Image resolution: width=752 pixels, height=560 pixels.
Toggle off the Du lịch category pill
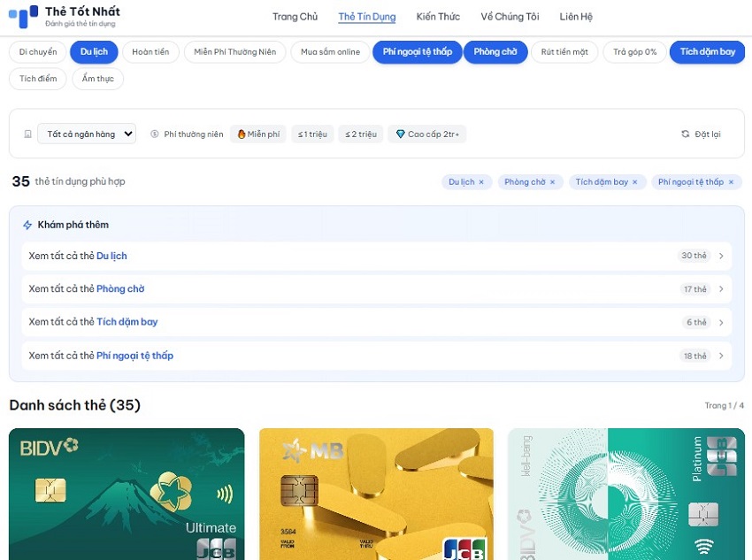pyautogui.click(x=94, y=52)
